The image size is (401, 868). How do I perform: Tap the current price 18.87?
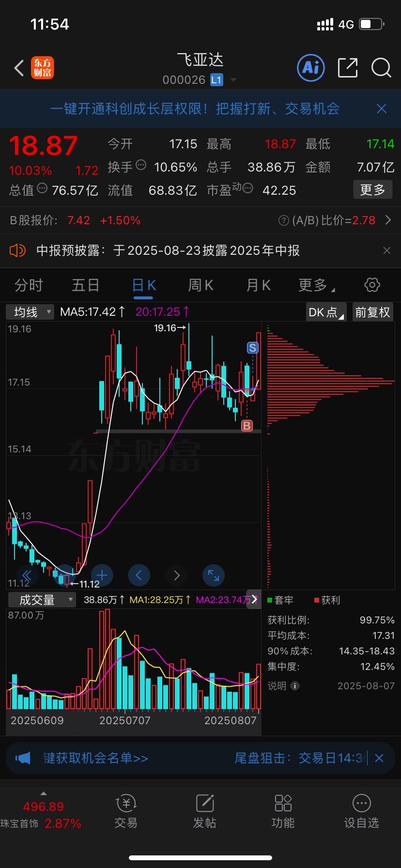(x=44, y=146)
